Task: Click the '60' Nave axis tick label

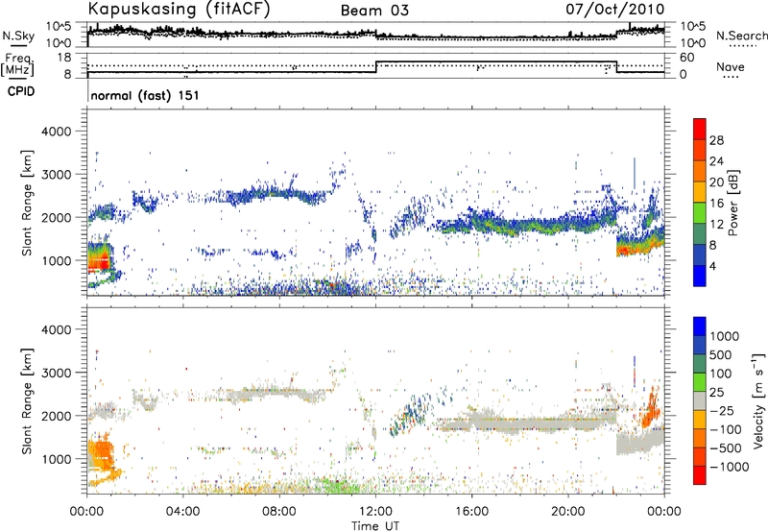Action: (687, 58)
